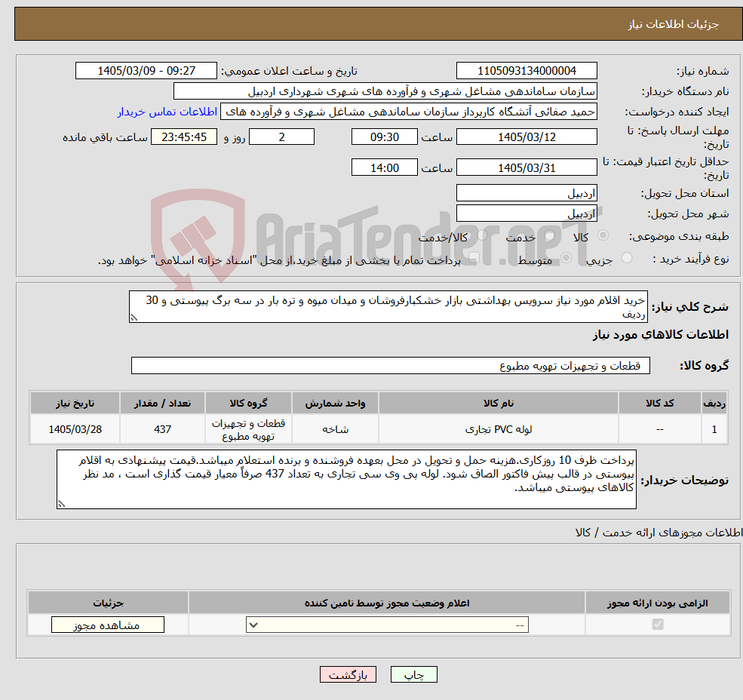Click the جزئیات permits column header
Viewport: 743px width, 700px height.
tap(108, 603)
